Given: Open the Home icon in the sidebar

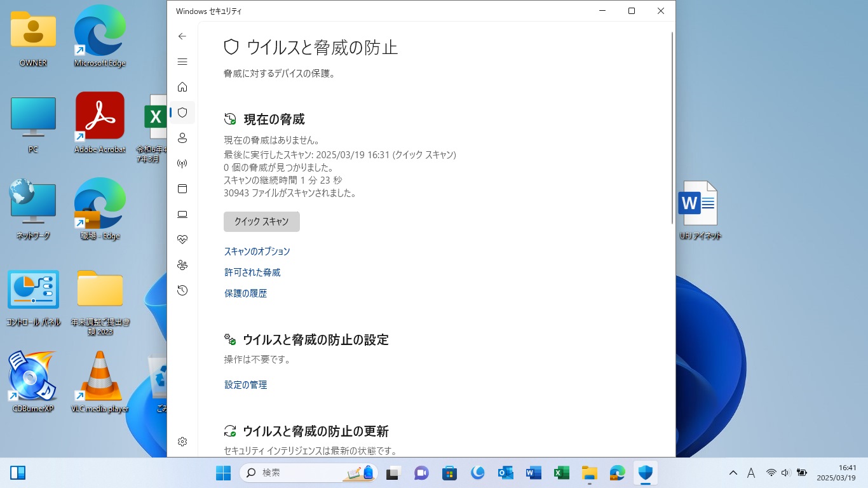Looking at the screenshot, I should [x=182, y=87].
